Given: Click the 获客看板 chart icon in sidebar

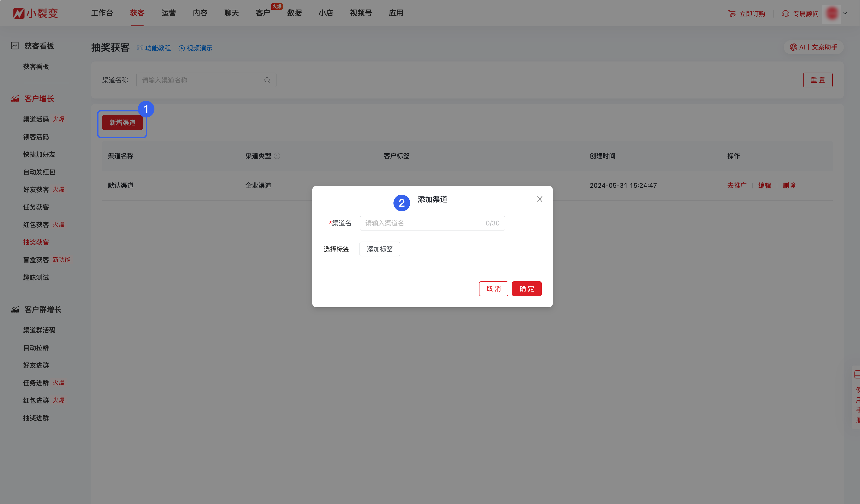Looking at the screenshot, I should tap(15, 45).
